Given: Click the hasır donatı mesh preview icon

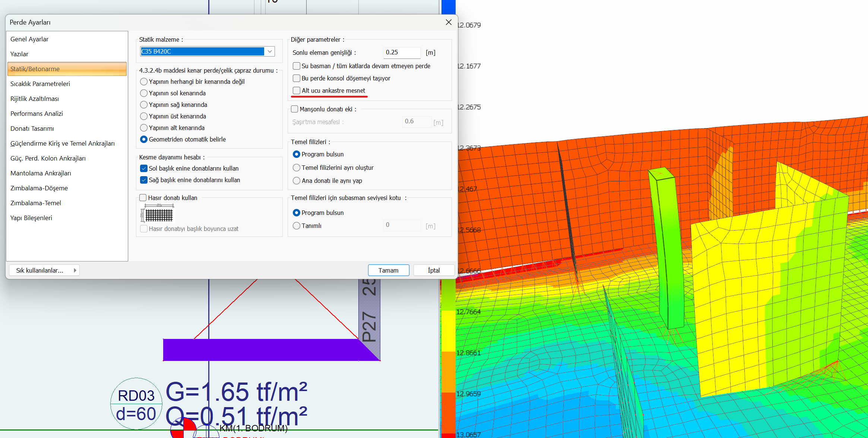Looking at the screenshot, I should point(157,215).
